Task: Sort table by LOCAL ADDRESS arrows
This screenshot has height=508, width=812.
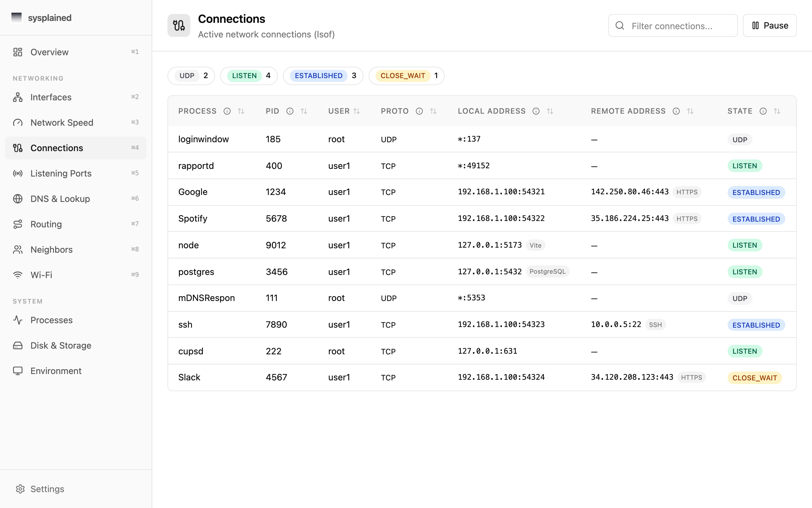Action: pos(550,111)
